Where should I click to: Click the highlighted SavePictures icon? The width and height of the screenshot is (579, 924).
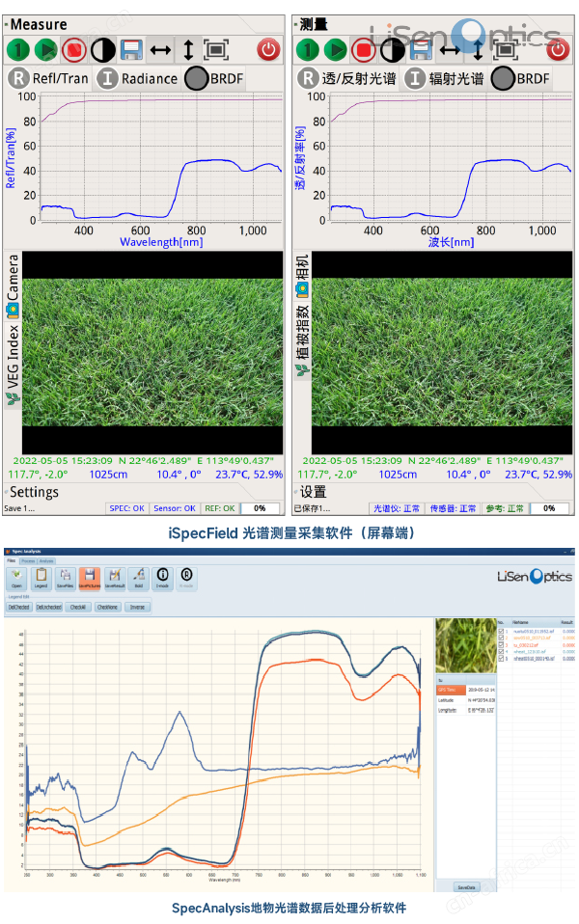90,578
